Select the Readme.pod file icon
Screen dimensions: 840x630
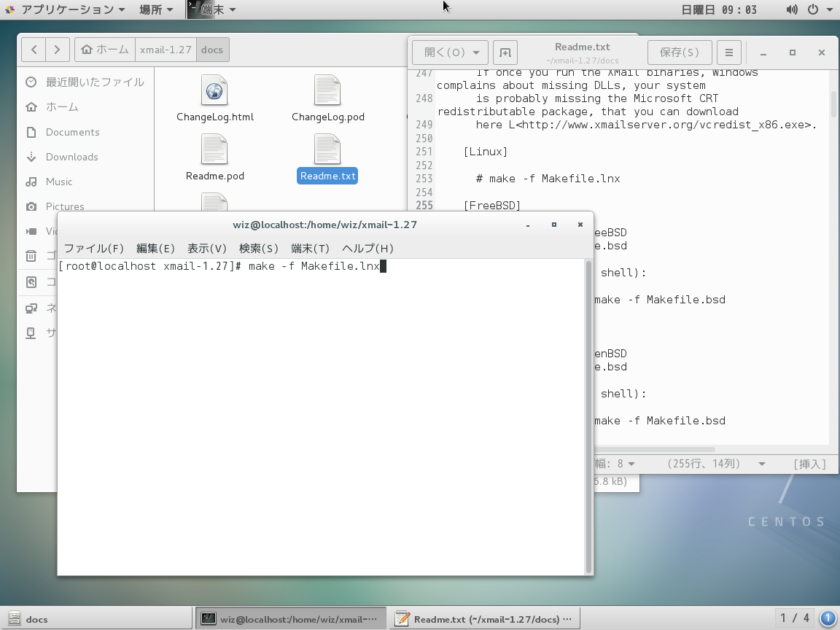tap(214, 149)
